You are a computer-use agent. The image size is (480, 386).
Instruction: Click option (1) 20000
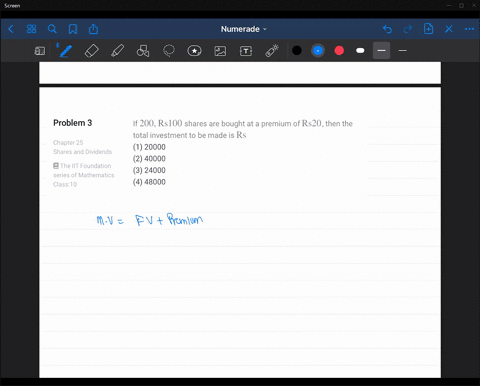point(149,147)
